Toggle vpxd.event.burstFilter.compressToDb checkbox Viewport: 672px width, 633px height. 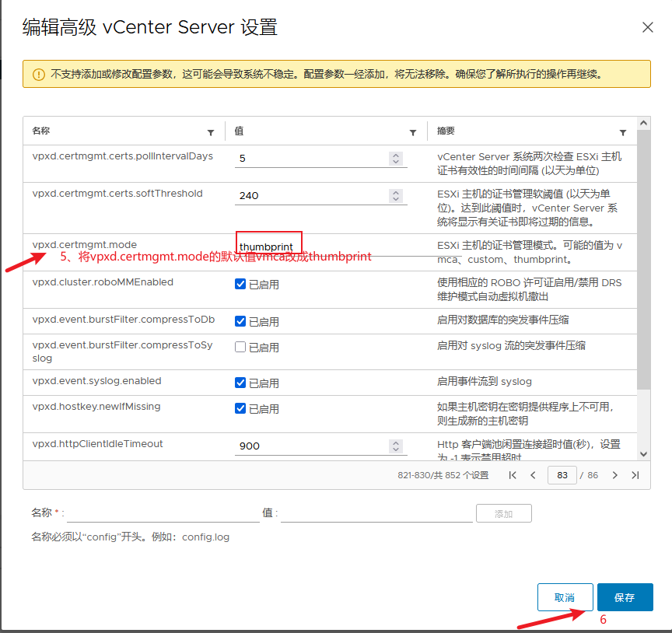pos(240,321)
